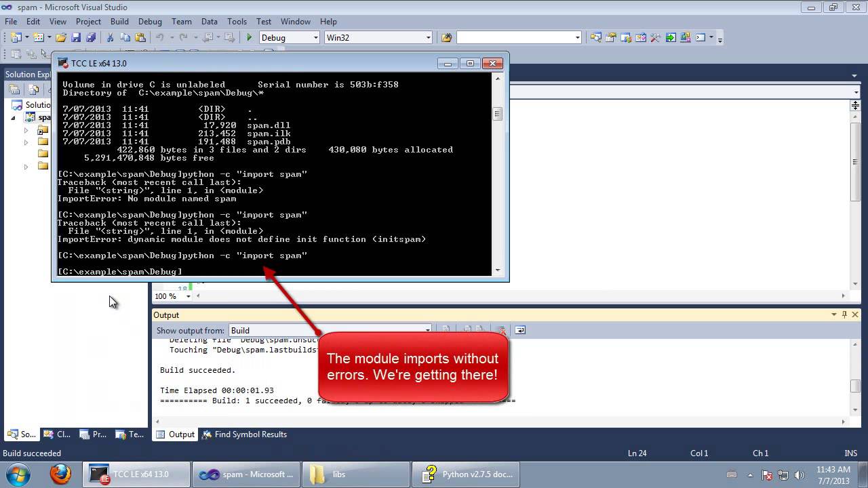The width and height of the screenshot is (868, 488).
Task: Expand the first folder under spam project
Action: point(26,130)
